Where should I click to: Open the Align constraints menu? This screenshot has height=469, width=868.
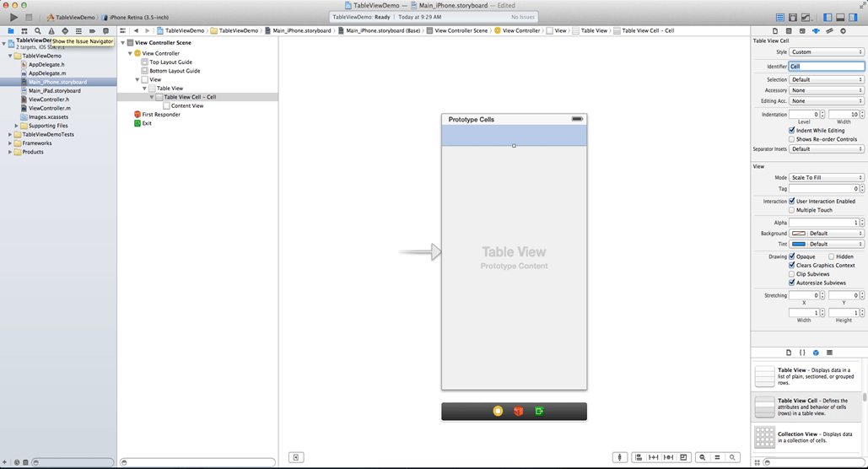639,457
